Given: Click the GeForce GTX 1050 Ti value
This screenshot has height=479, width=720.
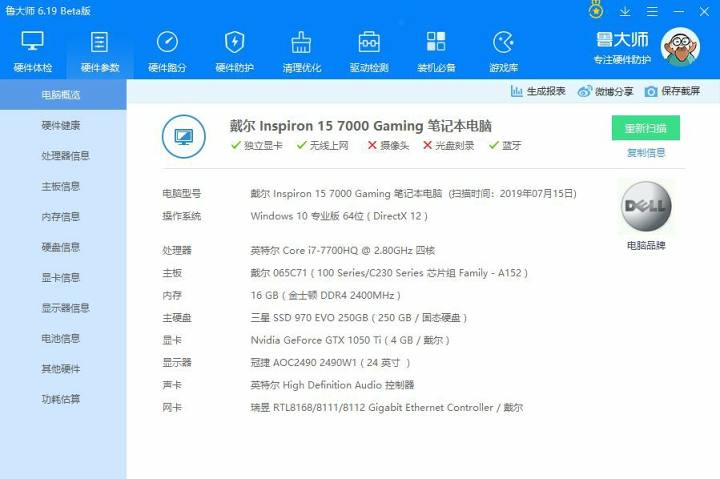Looking at the screenshot, I should coord(350,340).
